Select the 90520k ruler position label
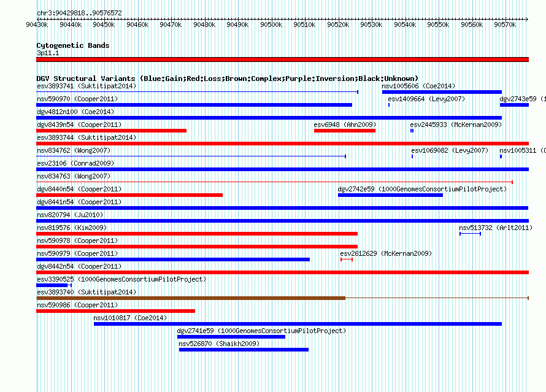Screen dimensions: 546x392 coord(338,25)
